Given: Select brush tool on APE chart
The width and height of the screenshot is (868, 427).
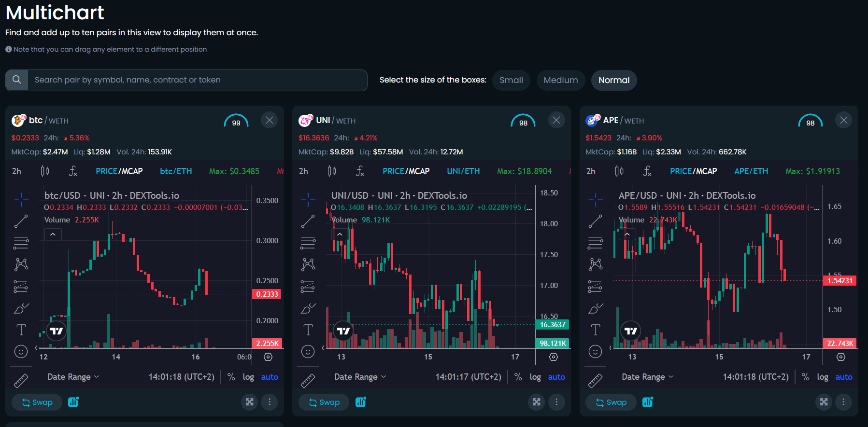Looking at the screenshot, I should point(595,308).
